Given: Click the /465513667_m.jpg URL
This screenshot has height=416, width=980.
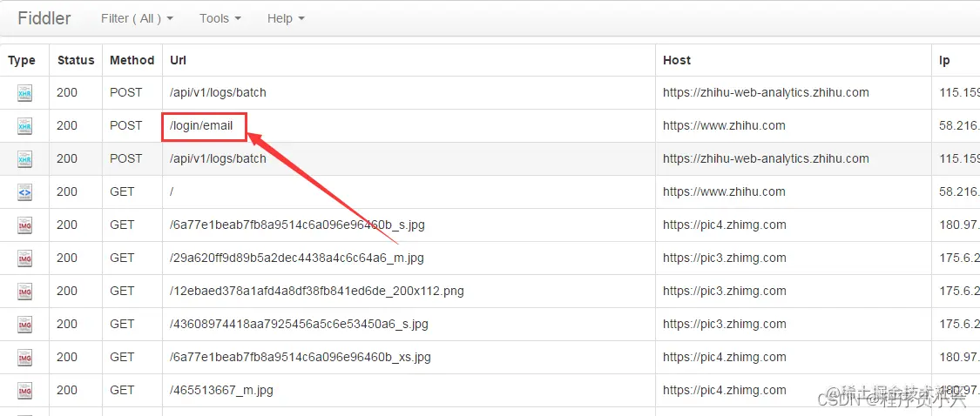Looking at the screenshot, I should [x=221, y=391].
